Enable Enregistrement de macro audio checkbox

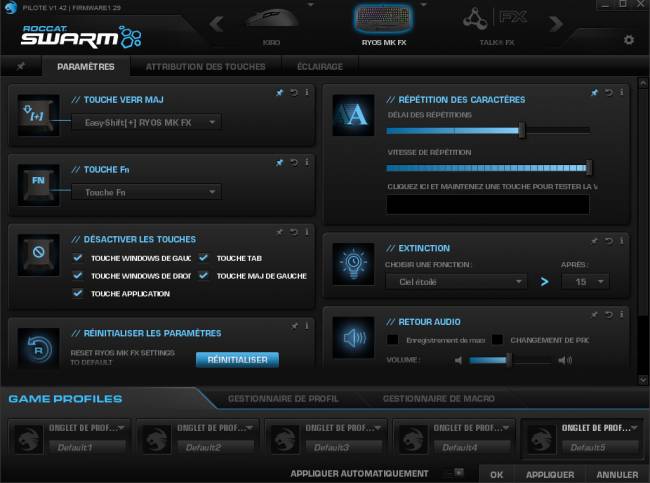392,340
